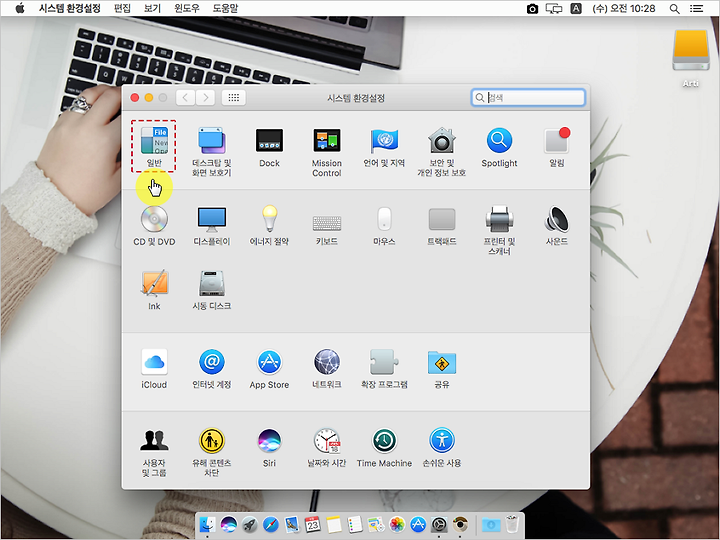This screenshot has width=720, height=540.
Task: Click the camera icon in menu bar
Action: pos(532,8)
